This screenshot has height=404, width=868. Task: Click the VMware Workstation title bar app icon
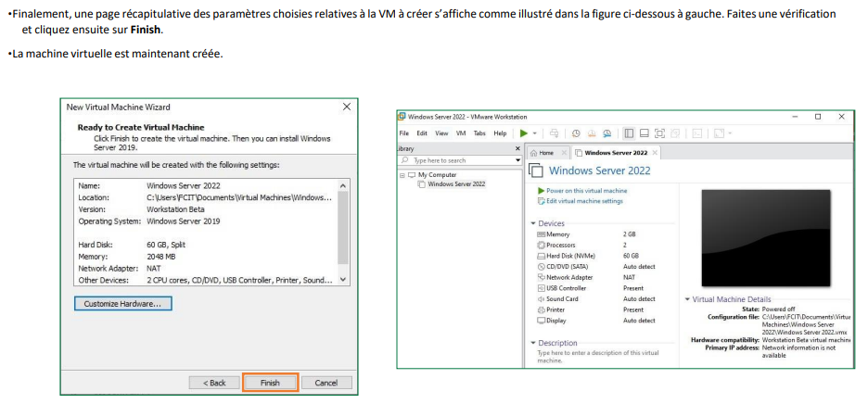[402, 117]
